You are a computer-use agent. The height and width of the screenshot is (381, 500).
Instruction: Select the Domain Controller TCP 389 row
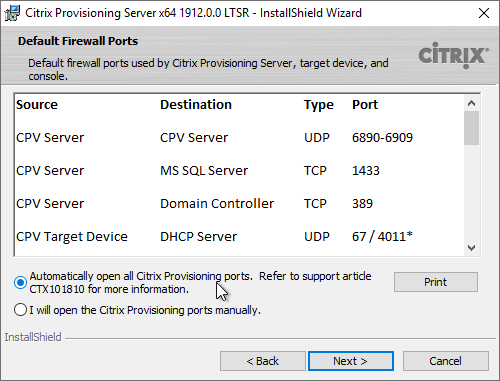pyautogui.click(x=239, y=204)
